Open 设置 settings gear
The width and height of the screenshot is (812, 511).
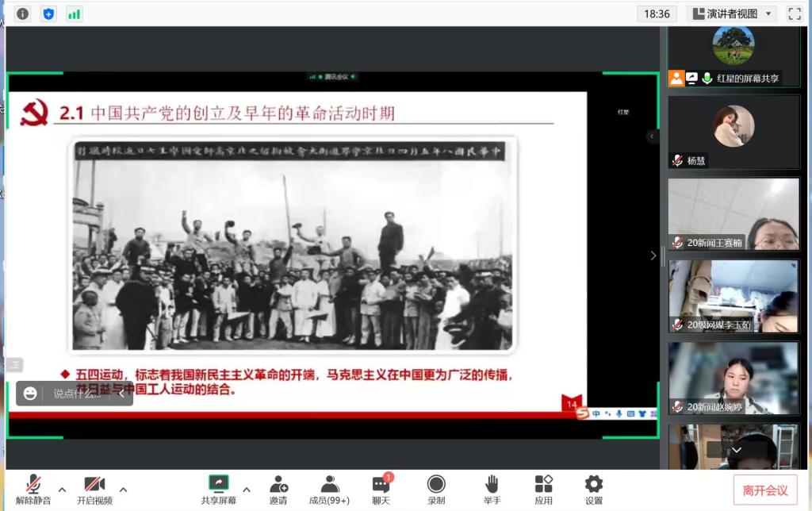point(594,490)
